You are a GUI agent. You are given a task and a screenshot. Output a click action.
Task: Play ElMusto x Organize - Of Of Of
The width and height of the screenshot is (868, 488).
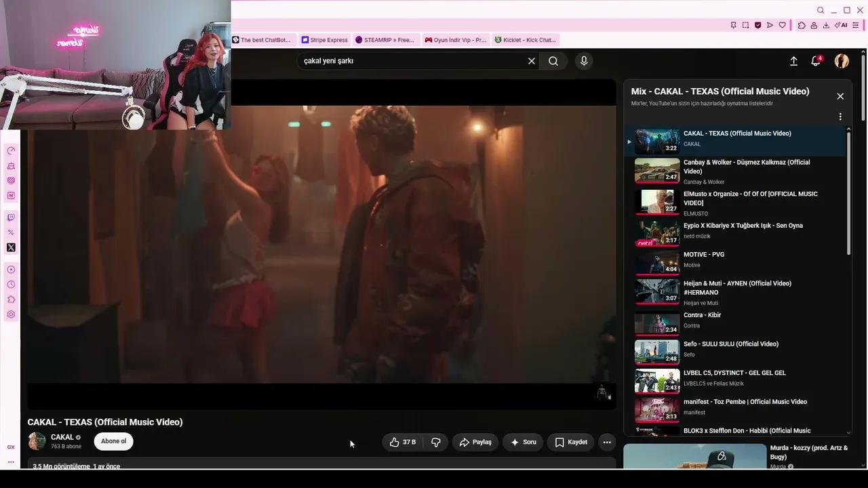click(x=736, y=202)
